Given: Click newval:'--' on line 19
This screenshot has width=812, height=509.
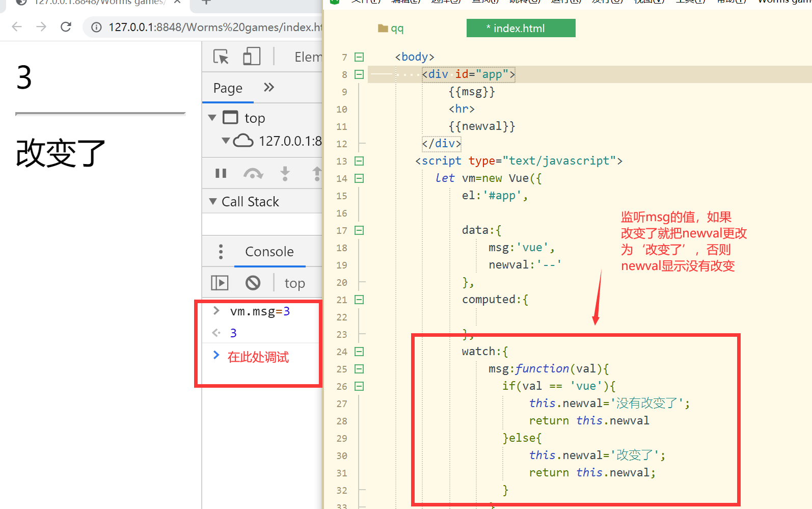Looking at the screenshot, I should pyautogui.click(x=525, y=265).
